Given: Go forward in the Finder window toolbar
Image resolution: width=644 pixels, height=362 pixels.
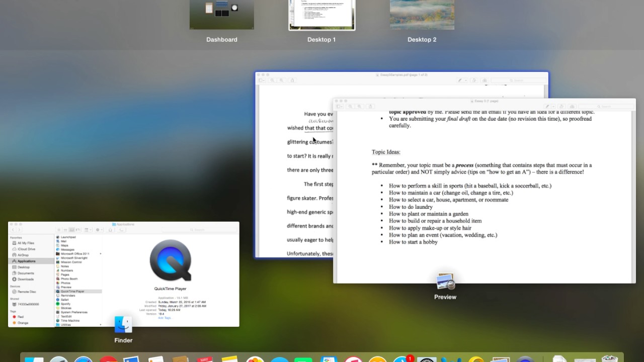Looking at the screenshot, I should click(19, 230).
